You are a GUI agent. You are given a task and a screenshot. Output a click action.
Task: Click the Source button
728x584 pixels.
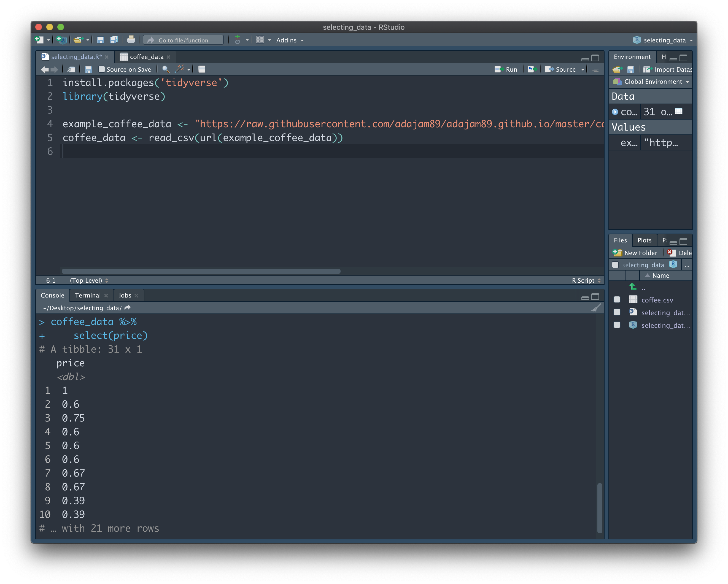560,69
